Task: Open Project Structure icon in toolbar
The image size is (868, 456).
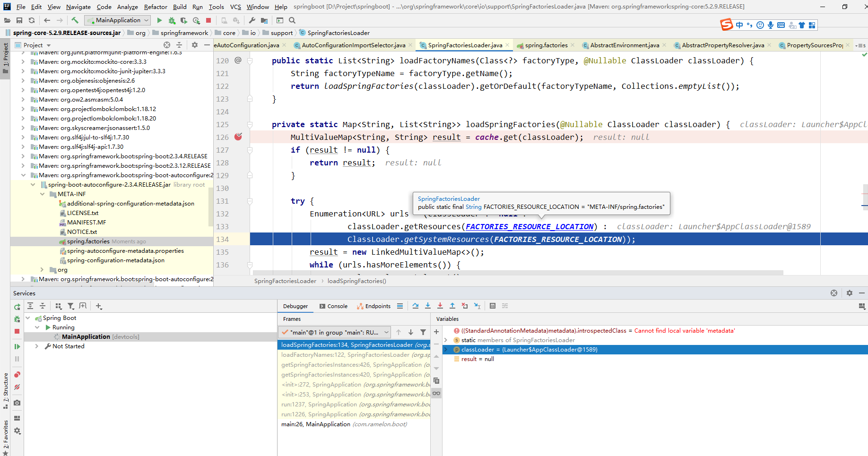Action: tap(264, 20)
